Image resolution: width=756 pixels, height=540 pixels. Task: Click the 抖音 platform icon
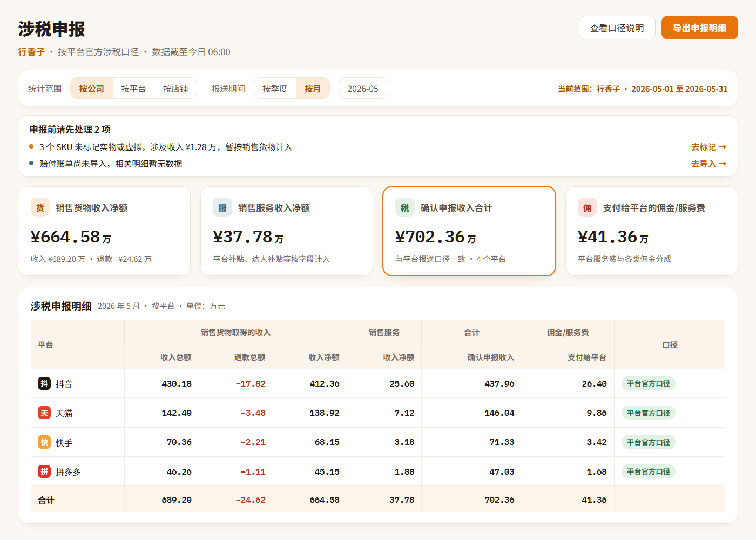(x=44, y=383)
